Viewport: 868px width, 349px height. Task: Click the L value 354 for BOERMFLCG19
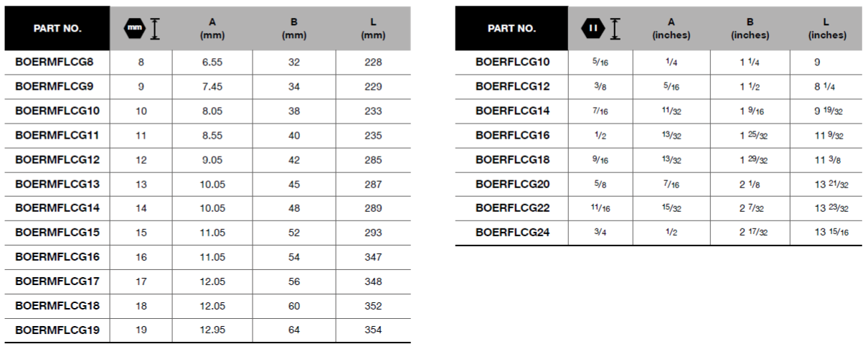coord(373,330)
